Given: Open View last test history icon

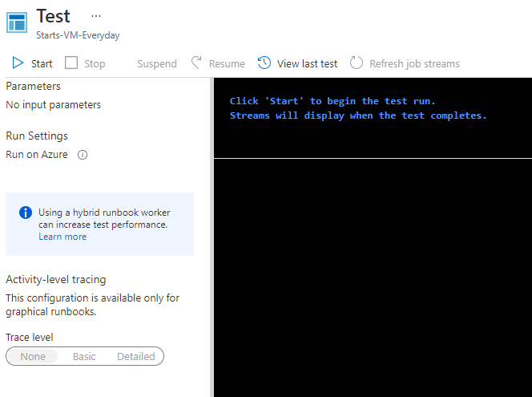Looking at the screenshot, I should pyautogui.click(x=264, y=63).
